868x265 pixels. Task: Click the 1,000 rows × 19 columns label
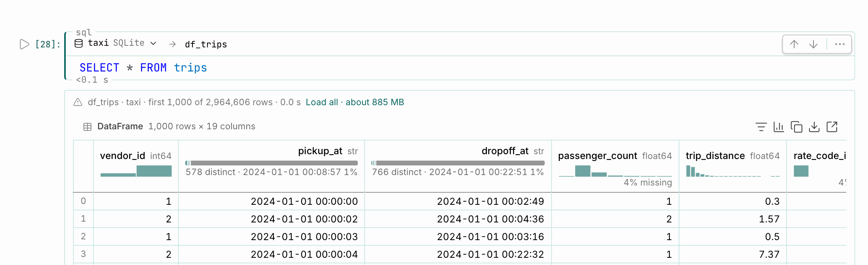click(202, 126)
